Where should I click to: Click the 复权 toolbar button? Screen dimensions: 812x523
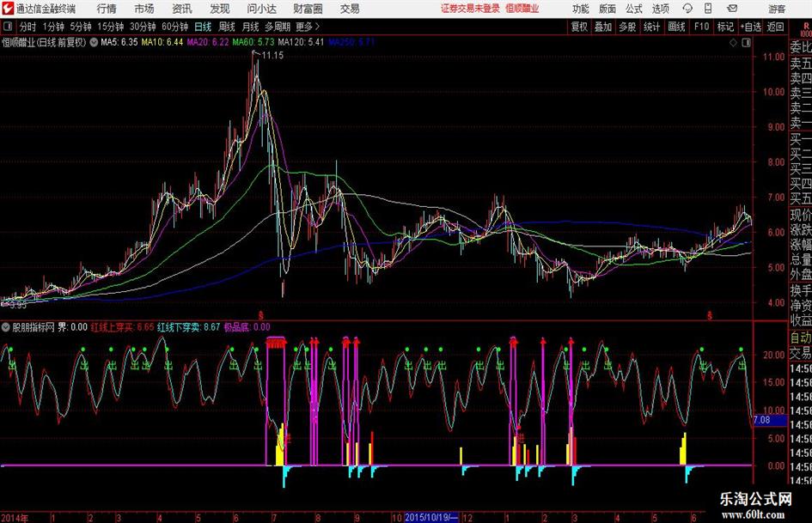pyautogui.click(x=579, y=27)
